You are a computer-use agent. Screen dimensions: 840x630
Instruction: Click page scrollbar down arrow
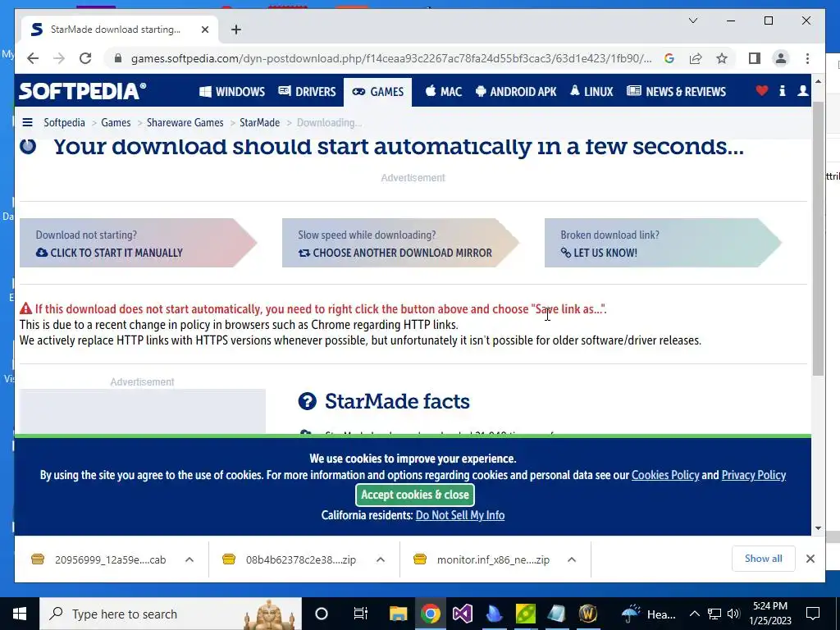[818, 528]
